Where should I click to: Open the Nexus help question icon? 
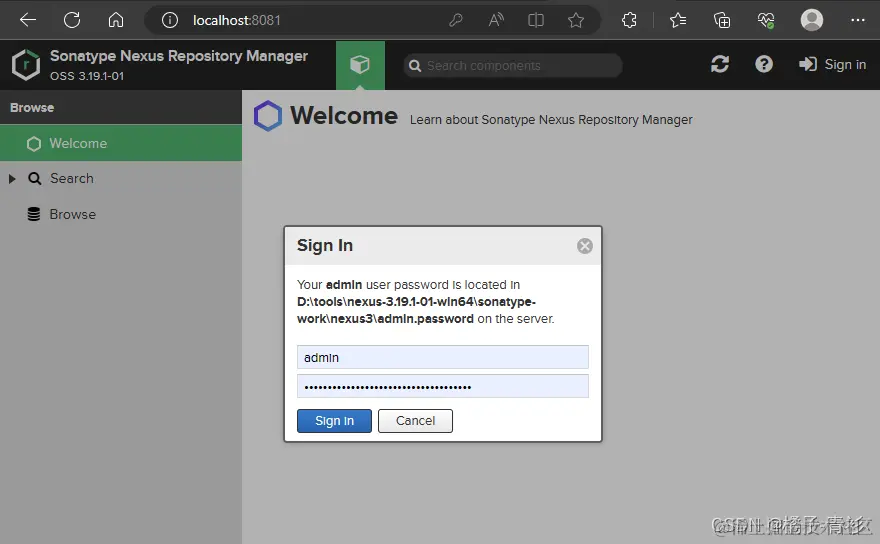(x=764, y=65)
